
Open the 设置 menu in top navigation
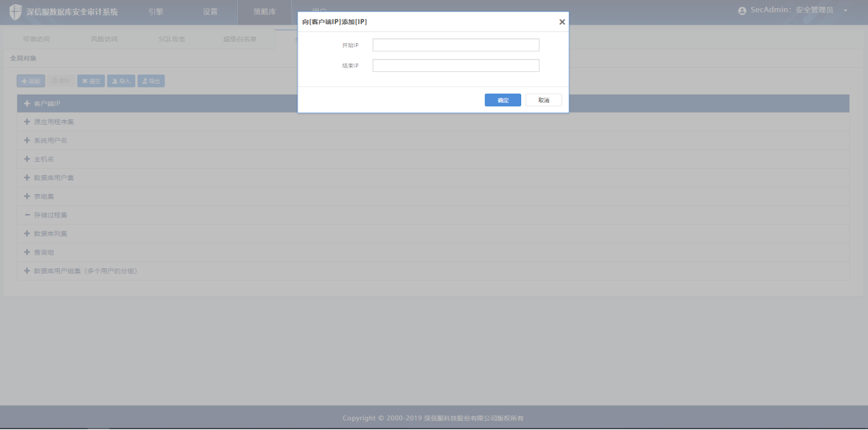[210, 12]
